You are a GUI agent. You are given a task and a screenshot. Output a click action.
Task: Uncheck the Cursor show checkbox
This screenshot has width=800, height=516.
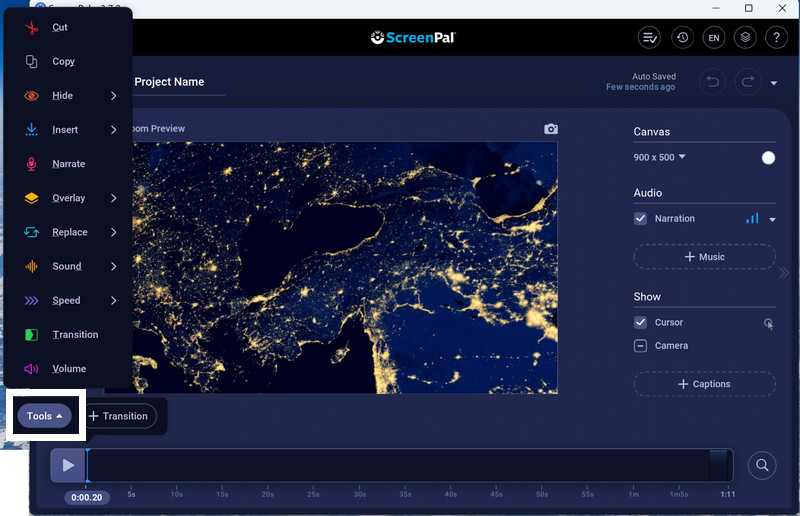[x=641, y=322]
